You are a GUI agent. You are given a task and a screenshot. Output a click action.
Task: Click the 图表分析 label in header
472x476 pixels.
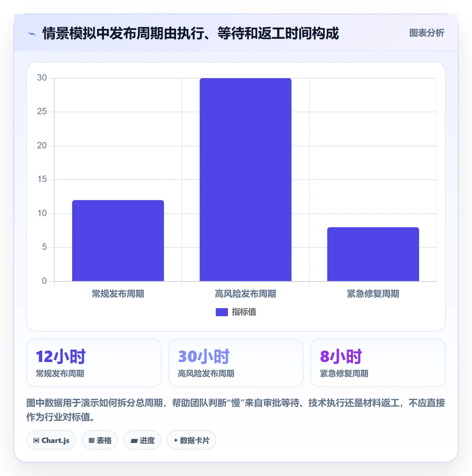(x=426, y=33)
